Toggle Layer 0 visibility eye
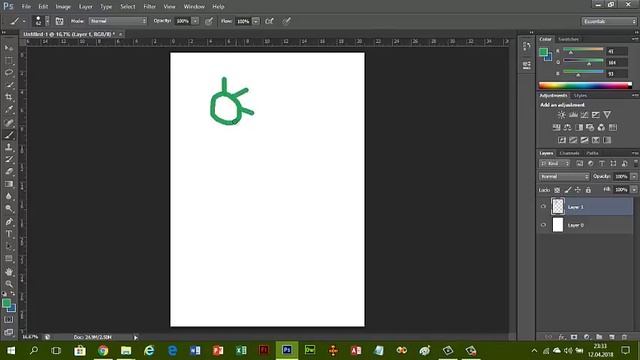This screenshot has width=640, height=360. pyautogui.click(x=543, y=225)
